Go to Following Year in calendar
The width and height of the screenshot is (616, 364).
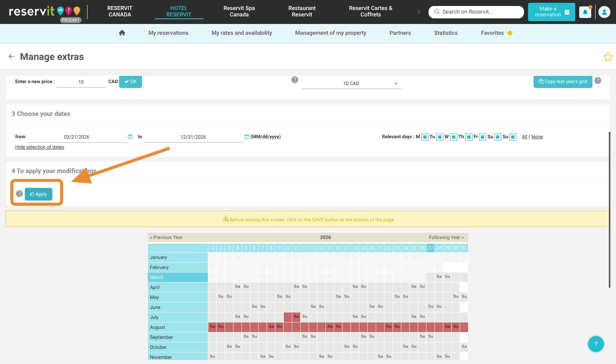click(446, 237)
